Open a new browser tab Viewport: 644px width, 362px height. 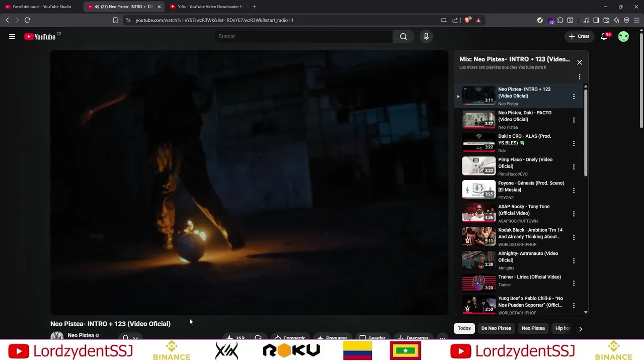point(254,7)
